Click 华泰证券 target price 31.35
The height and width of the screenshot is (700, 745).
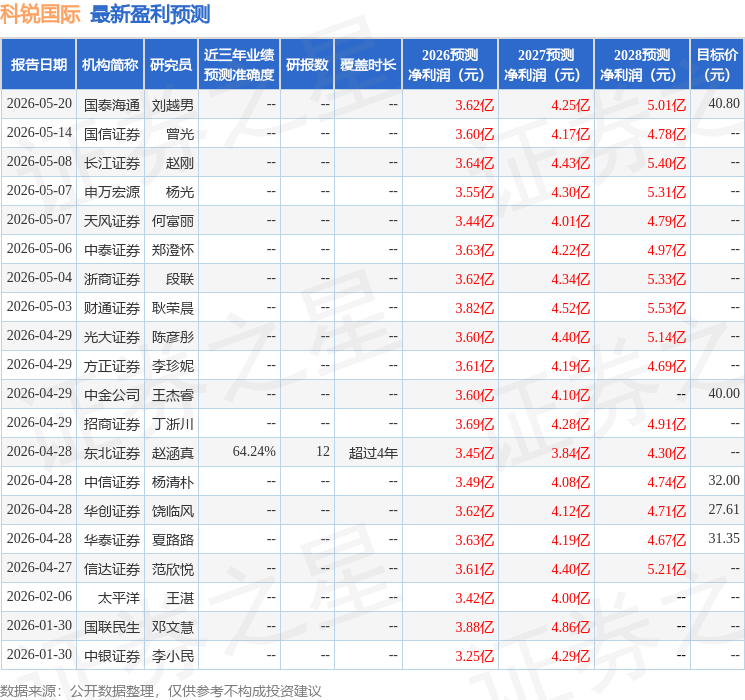pyautogui.click(x=724, y=539)
